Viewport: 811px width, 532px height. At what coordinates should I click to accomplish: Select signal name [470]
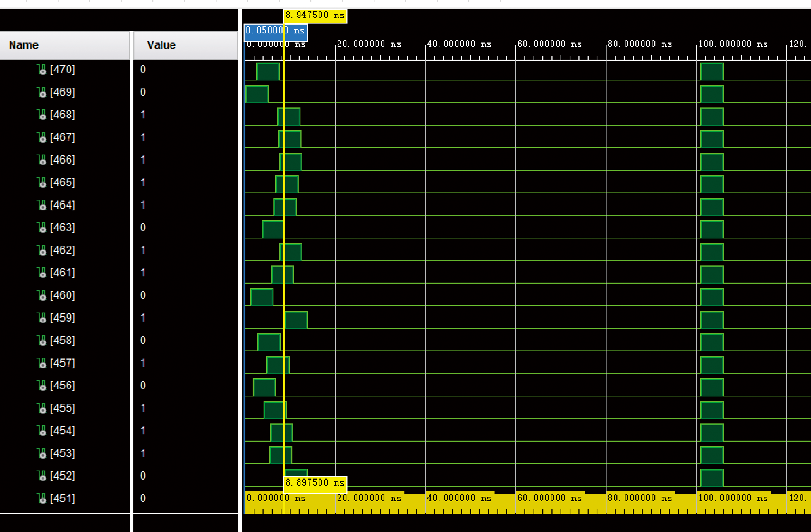(x=63, y=70)
